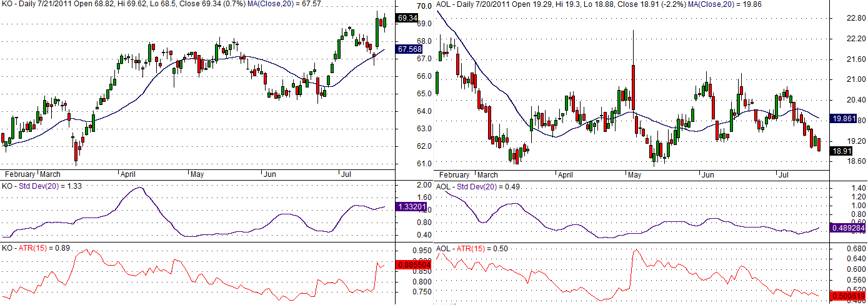The width and height of the screenshot is (868, 305).
Task: Click May on the KO time axis
Action: click(199, 174)
